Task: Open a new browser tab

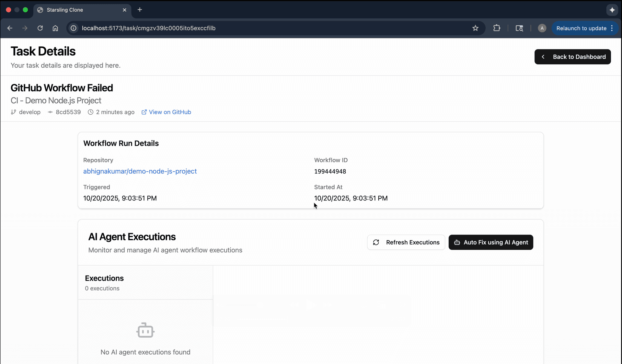Action: [140, 10]
